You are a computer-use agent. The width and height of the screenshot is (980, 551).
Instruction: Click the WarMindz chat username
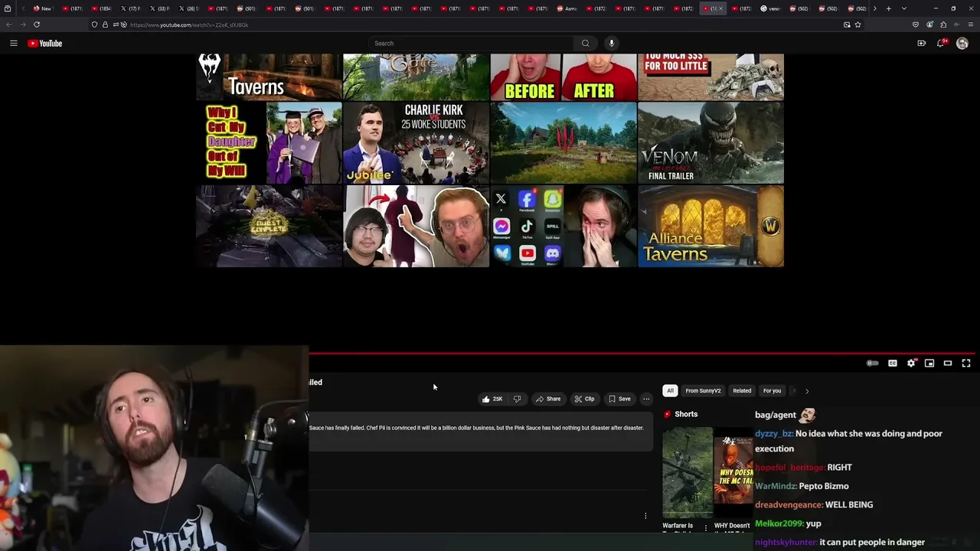(776, 486)
